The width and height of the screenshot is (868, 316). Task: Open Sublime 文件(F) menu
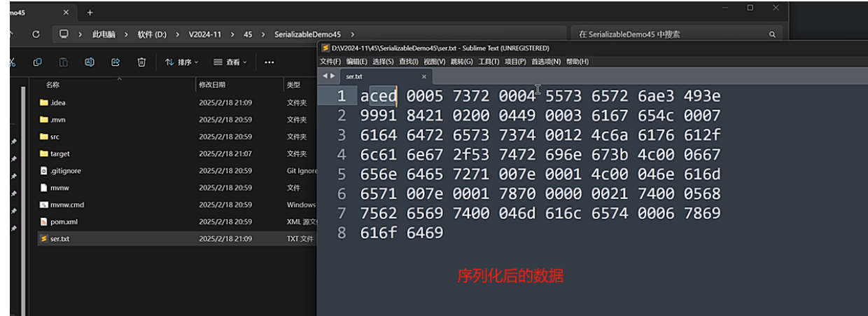(330, 62)
